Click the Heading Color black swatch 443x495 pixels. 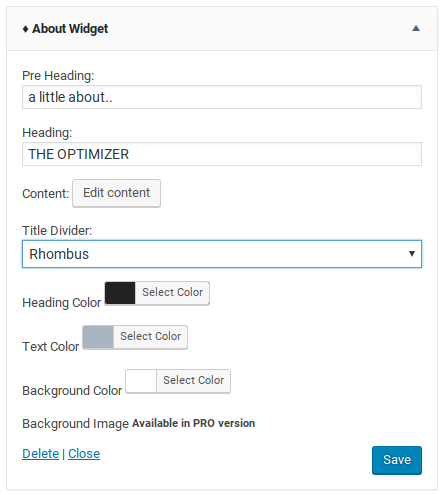click(x=120, y=293)
